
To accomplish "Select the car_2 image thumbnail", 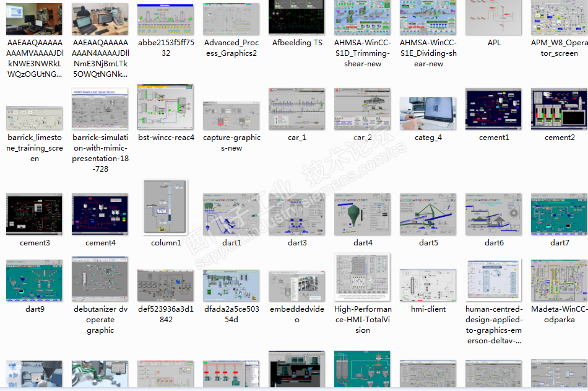I will 362,109.
